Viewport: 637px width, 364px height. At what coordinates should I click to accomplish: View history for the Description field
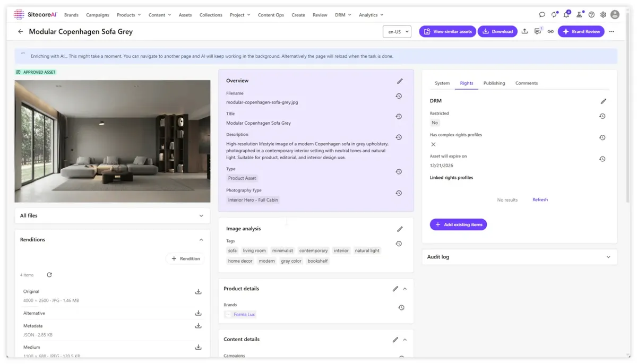[399, 137]
